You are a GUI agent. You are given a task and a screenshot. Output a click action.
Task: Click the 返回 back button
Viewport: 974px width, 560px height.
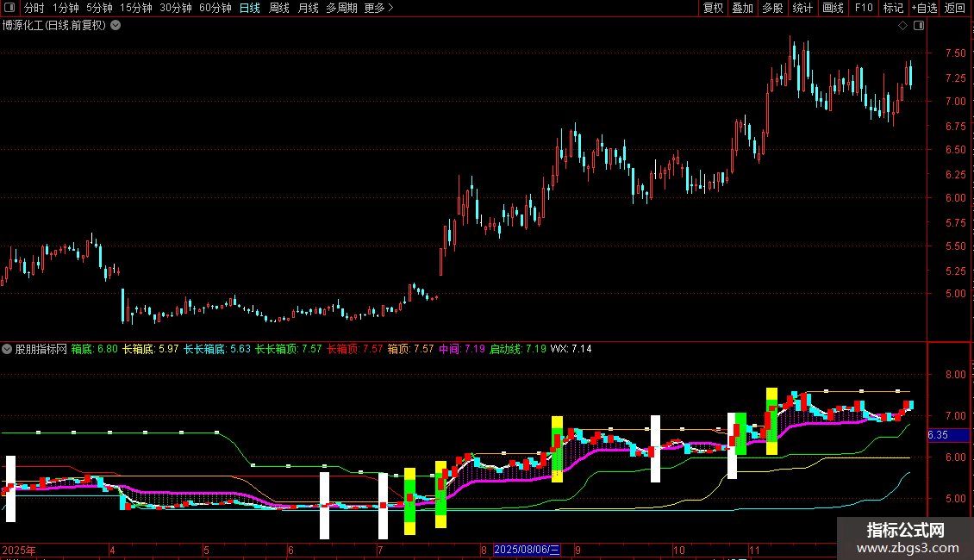955,8
